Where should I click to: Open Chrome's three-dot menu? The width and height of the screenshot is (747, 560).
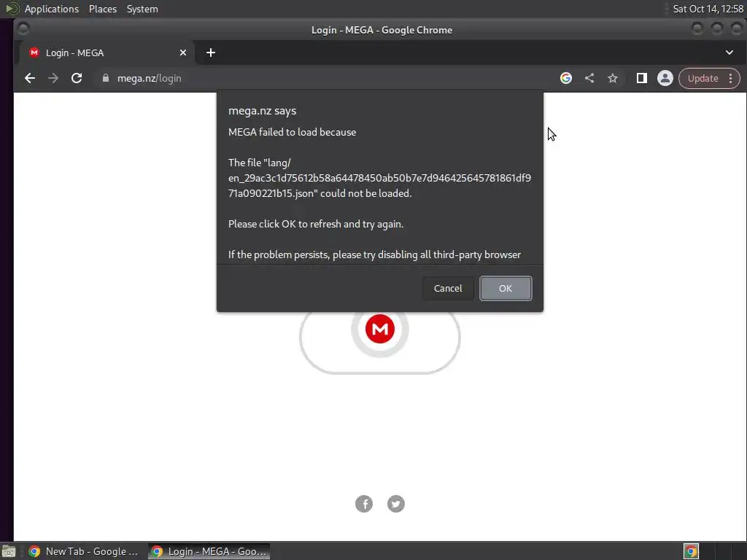(x=731, y=78)
